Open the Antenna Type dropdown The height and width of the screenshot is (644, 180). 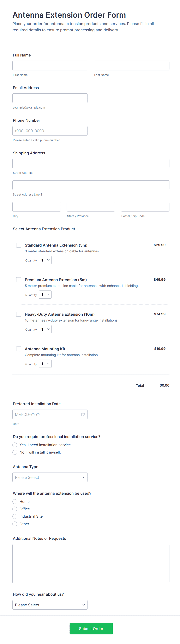(50, 477)
